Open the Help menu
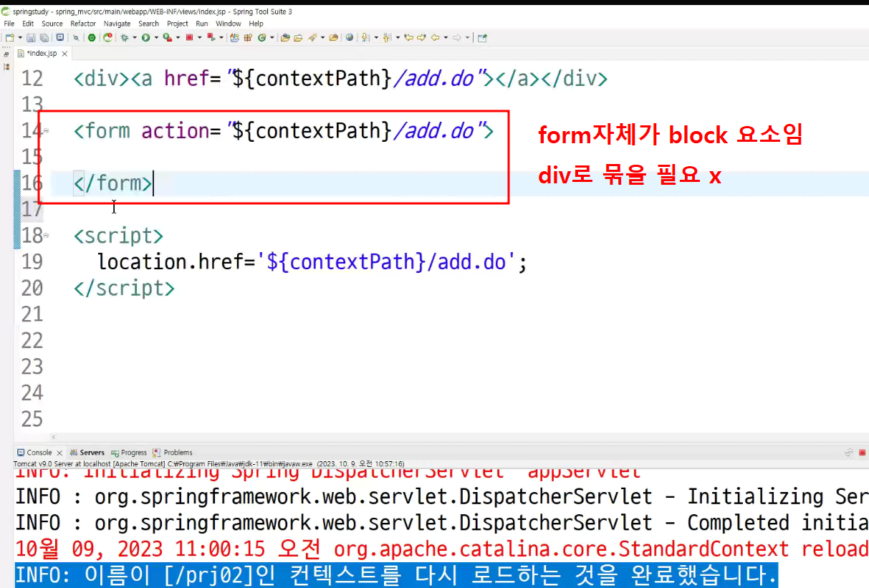 [x=256, y=24]
